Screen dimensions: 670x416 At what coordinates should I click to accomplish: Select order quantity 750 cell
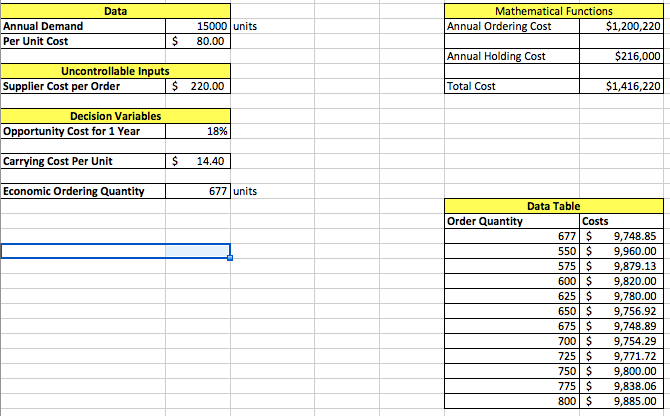tap(512, 371)
